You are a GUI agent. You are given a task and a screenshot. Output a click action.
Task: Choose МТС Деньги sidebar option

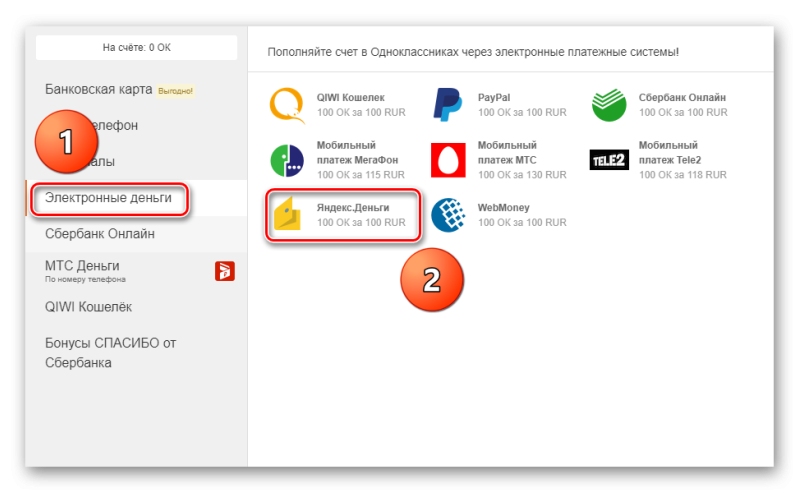coord(82,266)
